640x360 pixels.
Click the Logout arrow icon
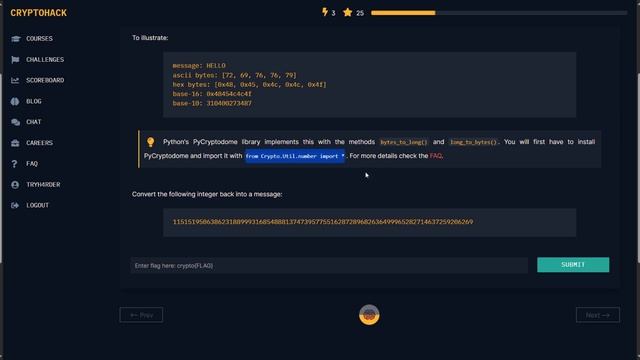tap(15, 205)
